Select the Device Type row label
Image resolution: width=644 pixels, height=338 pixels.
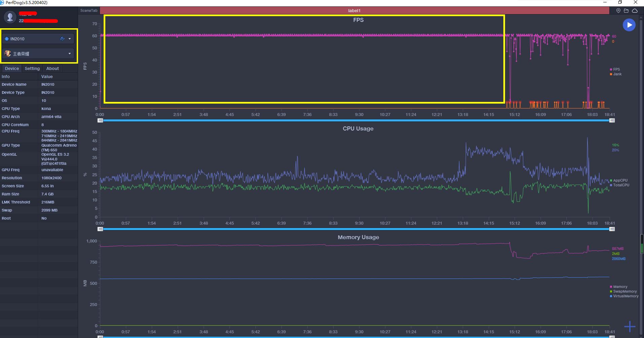coord(13,92)
